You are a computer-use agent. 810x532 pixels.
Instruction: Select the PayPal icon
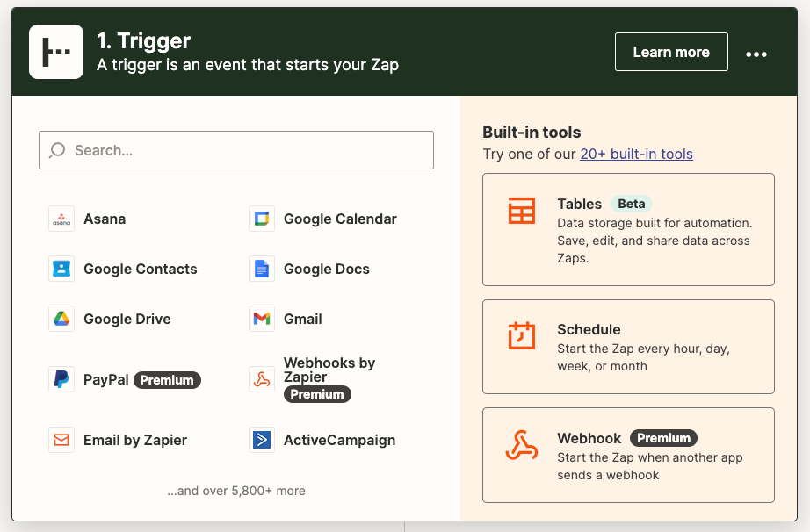click(61, 379)
